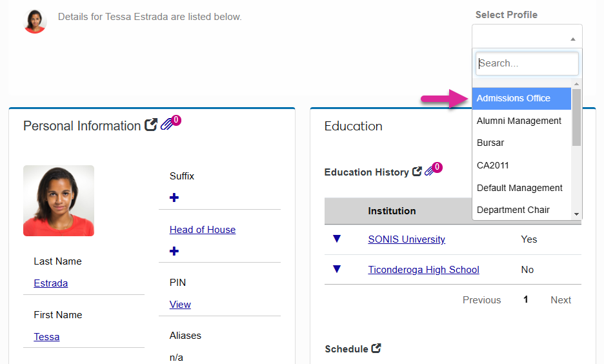Pick Department Chair profile option
Image resolution: width=604 pixels, height=364 pixels.
(513, 210)
